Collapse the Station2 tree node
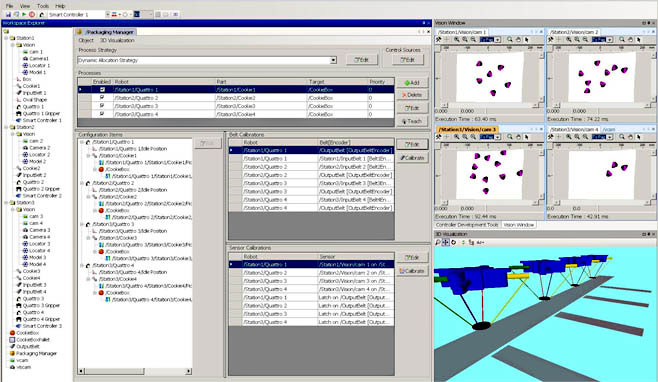The width and height of the screenshot is (658, 382). tap(6, 127)
